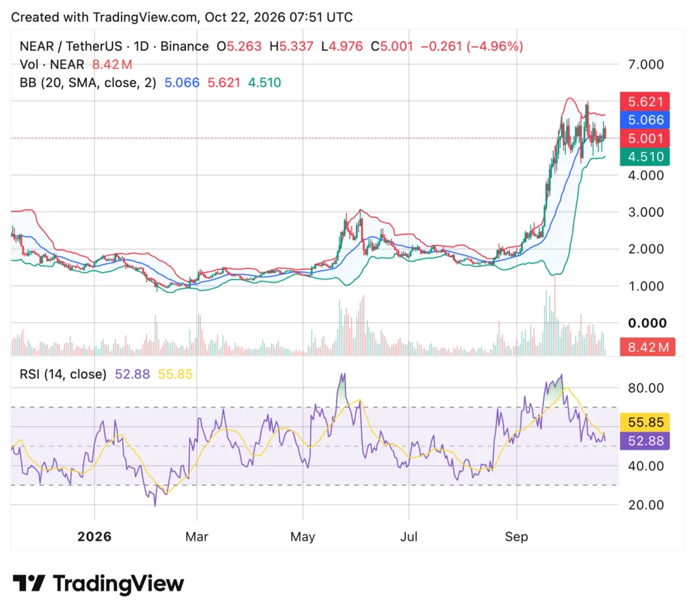Select the RSI (14, close) legend

coord(63,374)
